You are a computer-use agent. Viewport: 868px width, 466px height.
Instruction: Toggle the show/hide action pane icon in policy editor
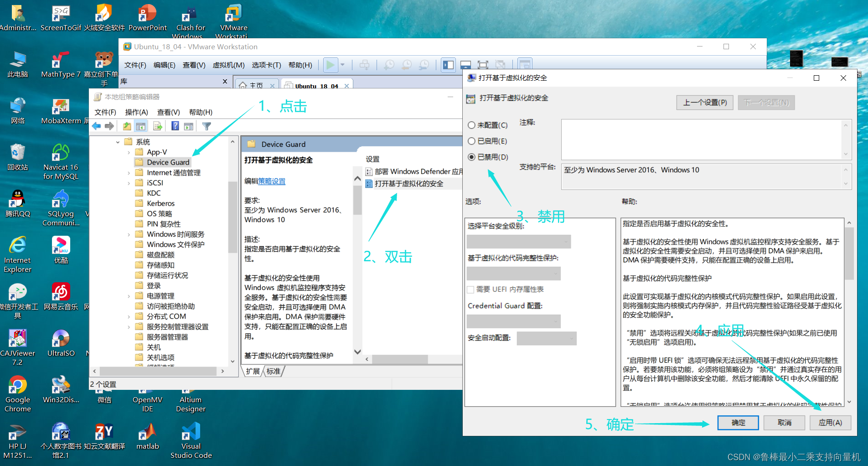point(189,126)
